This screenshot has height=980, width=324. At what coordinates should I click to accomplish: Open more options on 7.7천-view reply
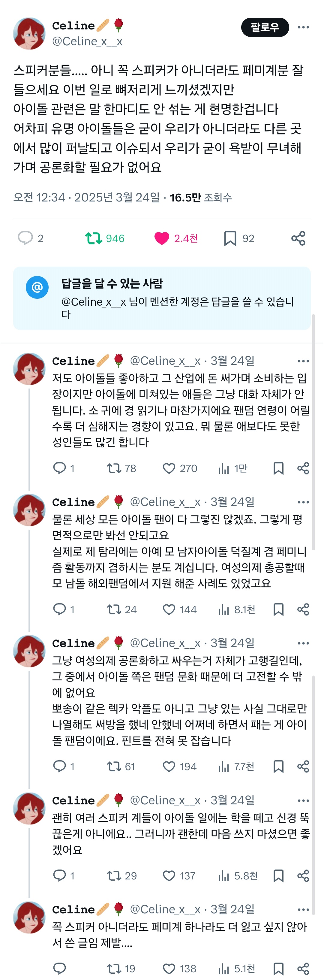303,643
